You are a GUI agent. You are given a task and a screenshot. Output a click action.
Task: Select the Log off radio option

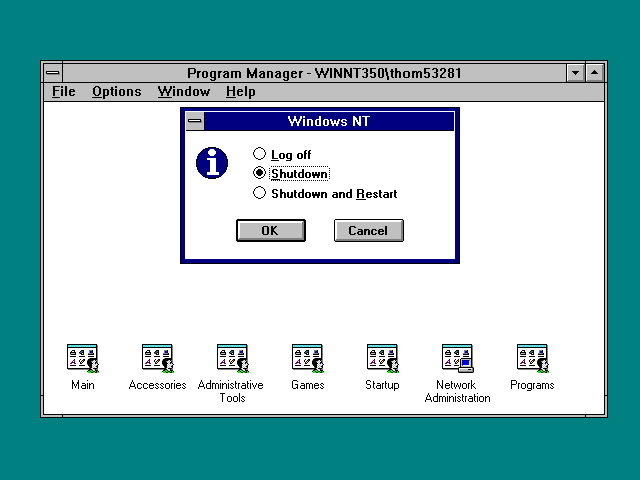260,154
